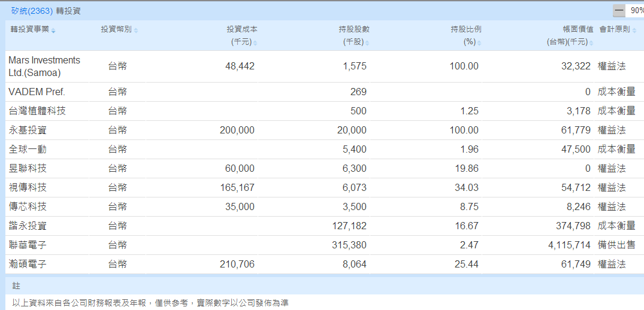Click the sort arrows beside 帳面價值 header

pyautogui.click(x=591, y=43)
